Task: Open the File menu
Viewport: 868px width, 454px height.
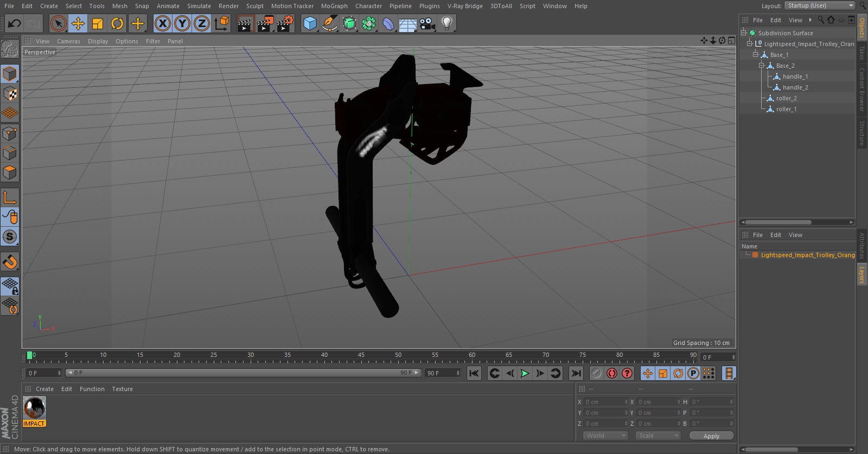Action: pos(9,6)
